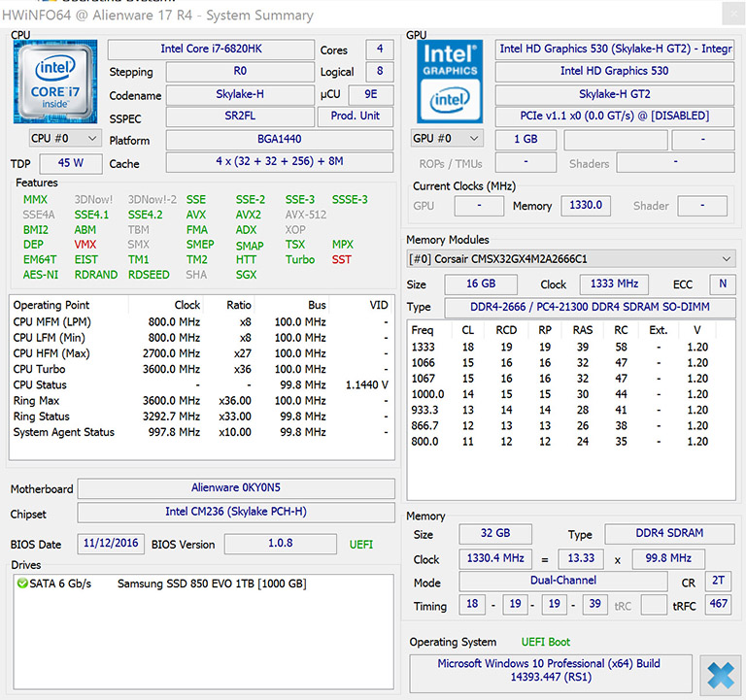Close the System Summary window
This screenshot has height=700, width=746.
pos(733,15)
